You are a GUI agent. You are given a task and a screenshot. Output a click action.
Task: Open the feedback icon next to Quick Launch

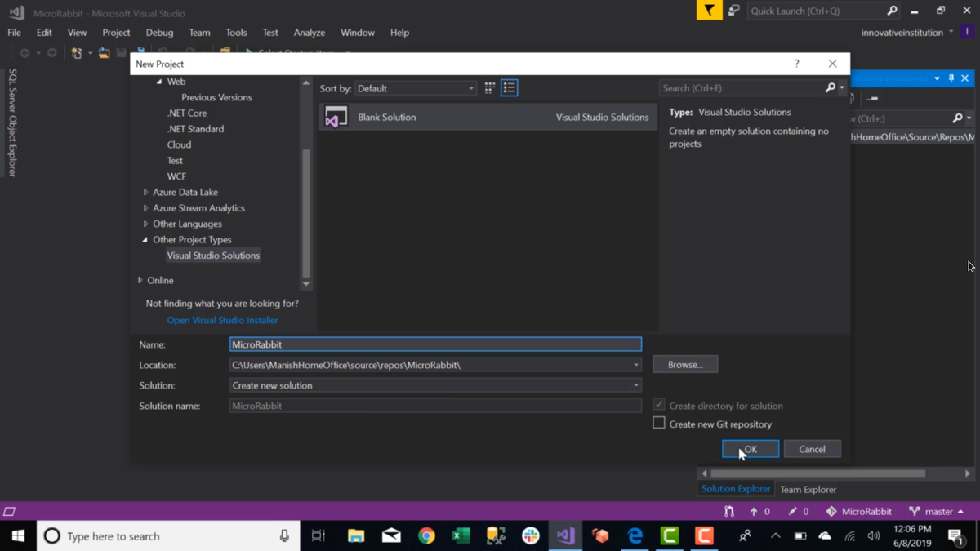click(733, 11)
